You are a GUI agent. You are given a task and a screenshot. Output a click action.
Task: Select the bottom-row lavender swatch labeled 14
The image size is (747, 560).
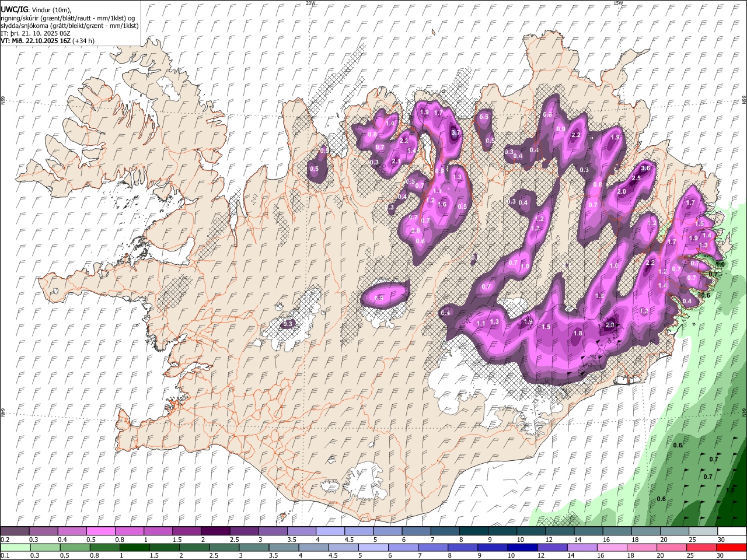coord(582,547)
